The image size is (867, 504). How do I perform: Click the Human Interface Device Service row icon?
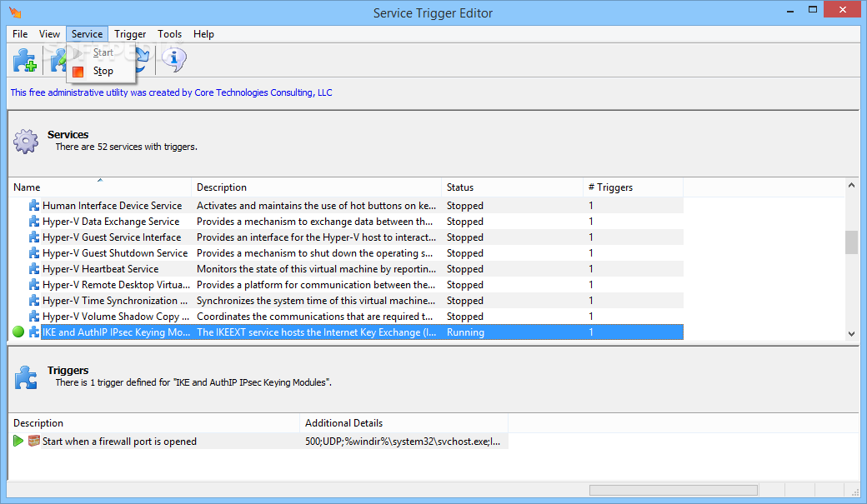click(x=33, y=206)
